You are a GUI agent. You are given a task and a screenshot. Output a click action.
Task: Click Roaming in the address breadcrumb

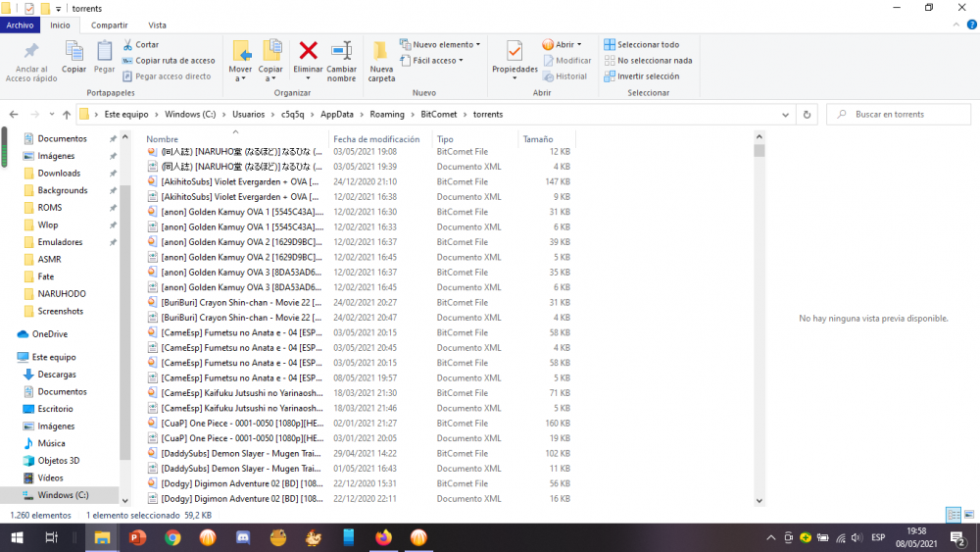[387, 115]
